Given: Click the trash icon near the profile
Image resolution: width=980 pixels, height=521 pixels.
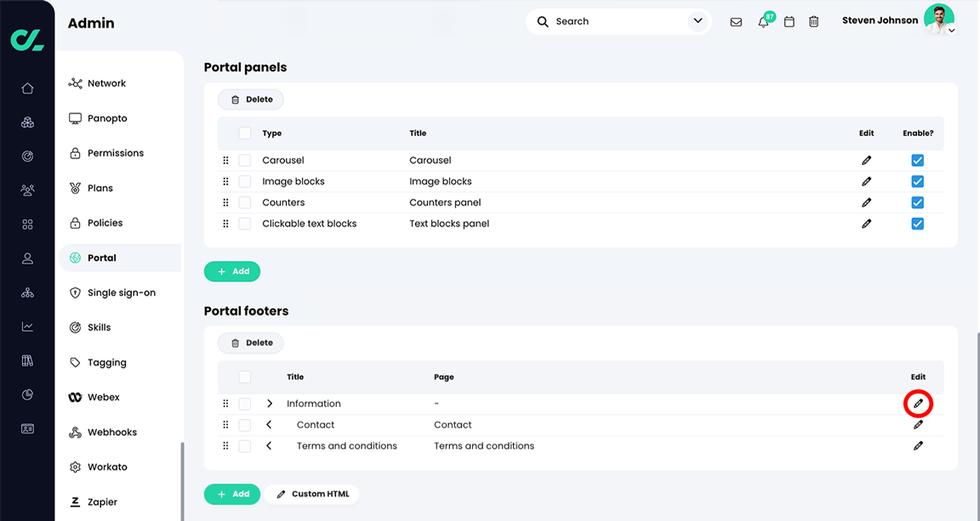Looking at the screenshot, I should pos(813,21).
